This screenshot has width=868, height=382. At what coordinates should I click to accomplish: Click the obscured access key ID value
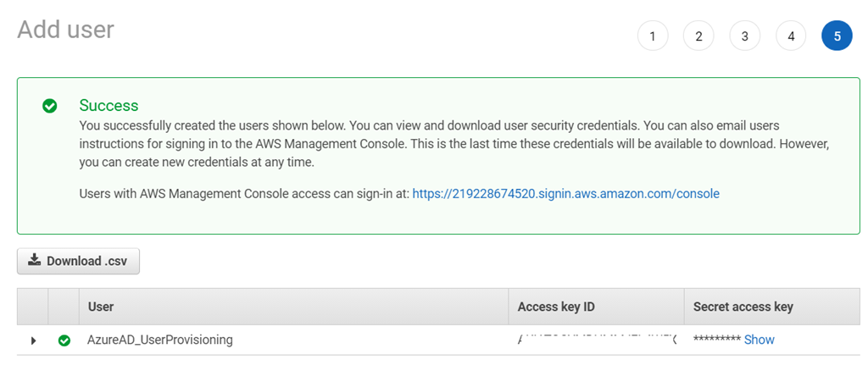597,339
